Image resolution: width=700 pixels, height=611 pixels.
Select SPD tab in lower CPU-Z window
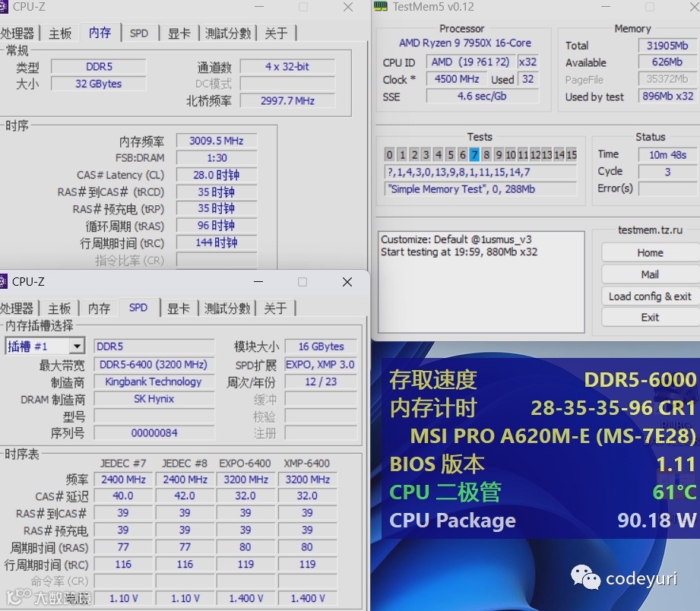coord(138,308)
